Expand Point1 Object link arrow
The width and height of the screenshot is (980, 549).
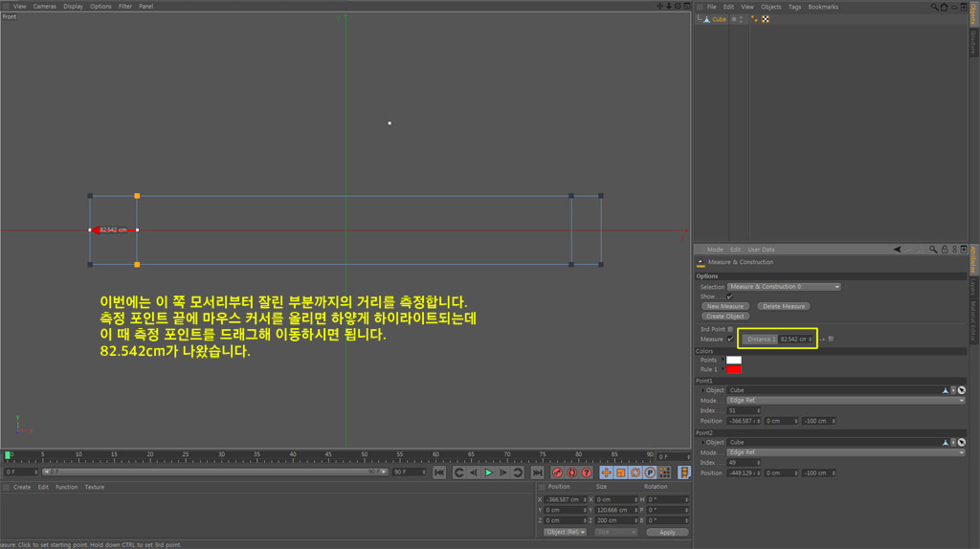(x=702, y=390)
